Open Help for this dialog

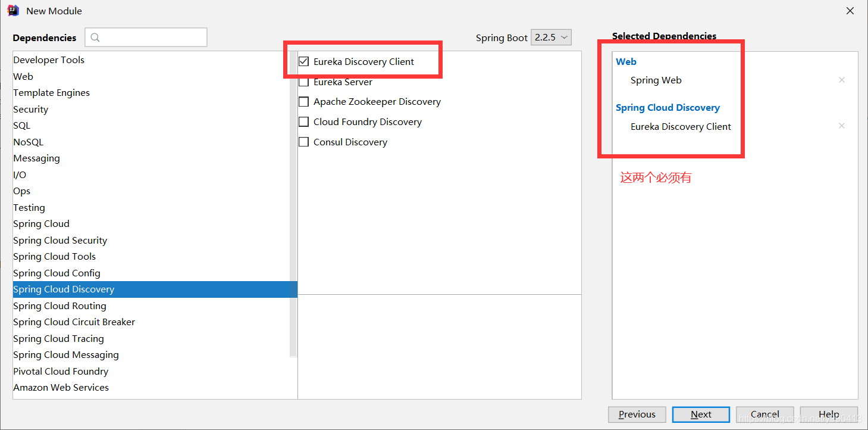point(828,415)
